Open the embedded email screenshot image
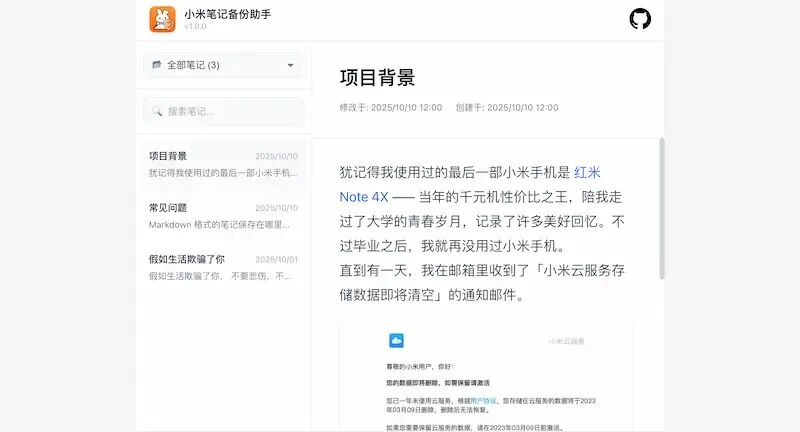This screenshot has height=432, width=800. (486, 376)
